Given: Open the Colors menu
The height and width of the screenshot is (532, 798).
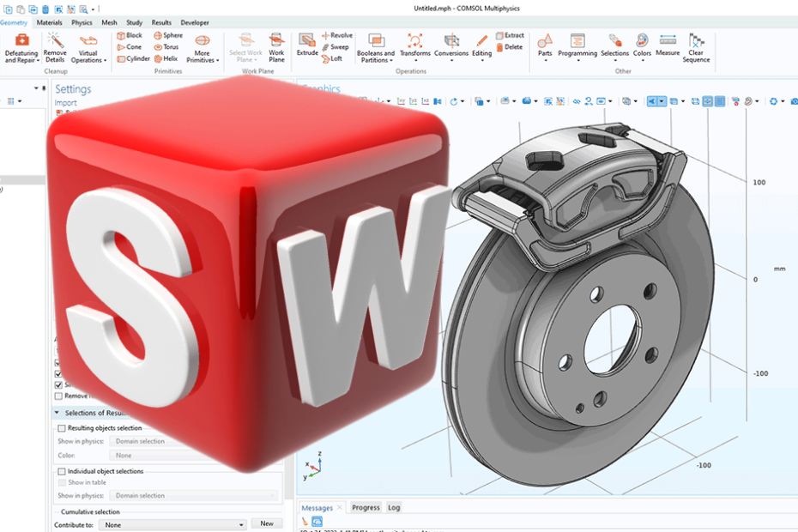Looking at the screenshot, I should click(x=643, y=47).
